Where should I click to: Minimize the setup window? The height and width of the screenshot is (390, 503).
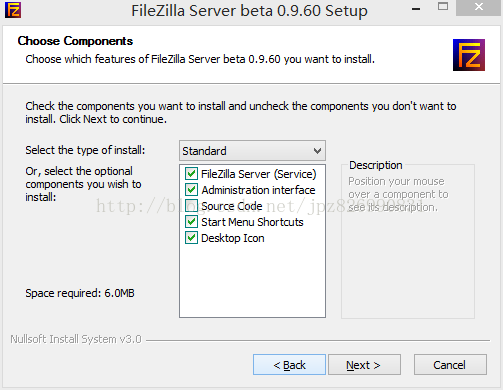tap(416, 9)
